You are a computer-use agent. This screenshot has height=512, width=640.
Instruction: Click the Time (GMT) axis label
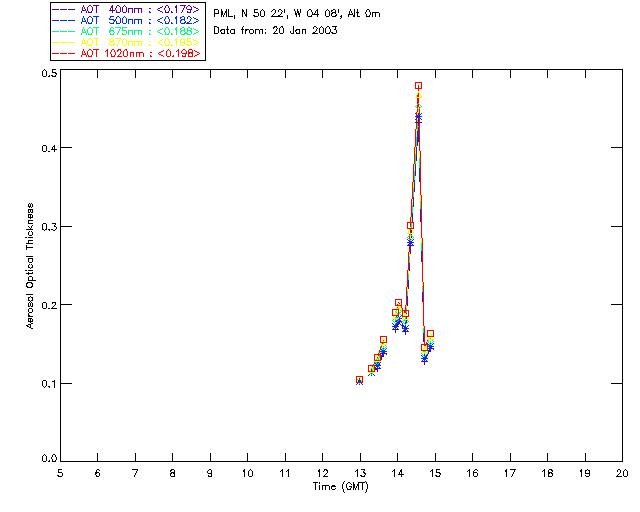tap(340, 487)
